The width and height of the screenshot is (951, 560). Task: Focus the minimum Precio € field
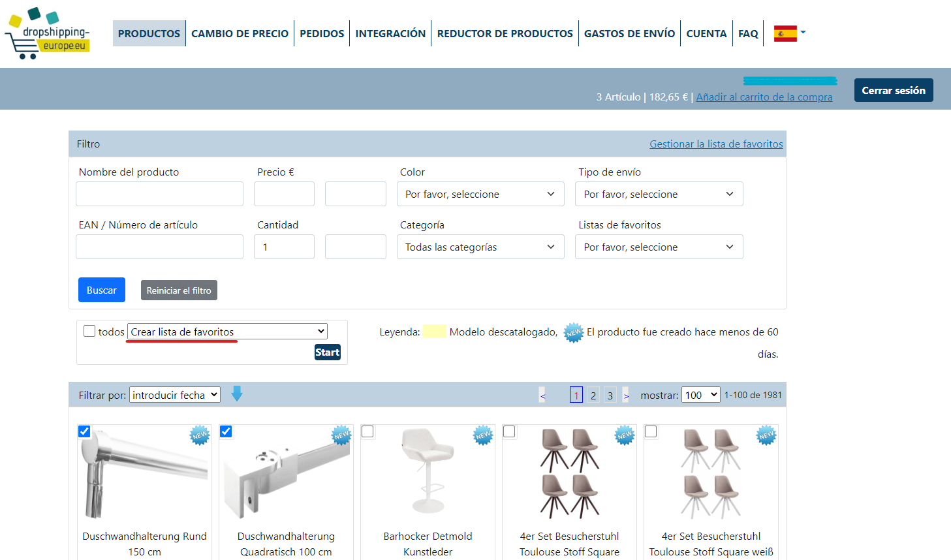click(x=284, y=194)
